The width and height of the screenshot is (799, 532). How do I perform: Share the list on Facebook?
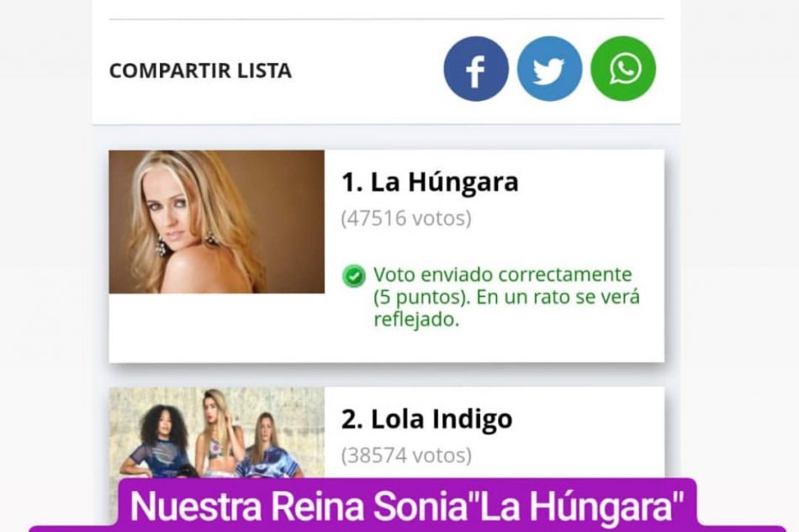pyautogui.click(x=476, y=69)
